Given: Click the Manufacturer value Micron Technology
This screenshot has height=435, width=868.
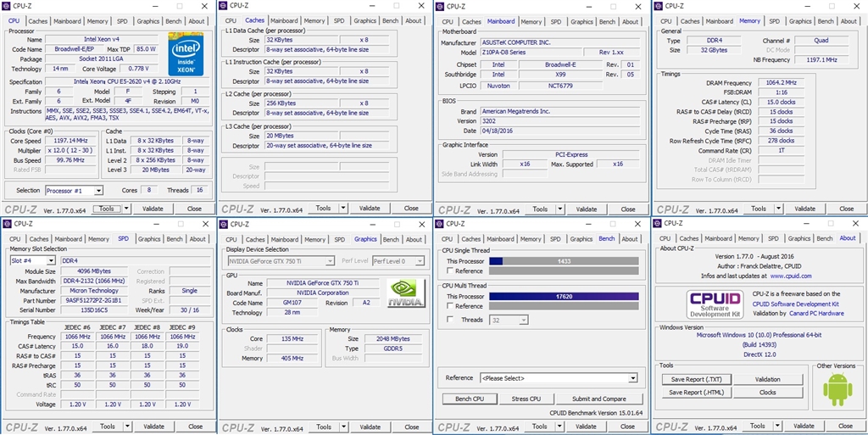Looking at the screenshot, I should [96, 291].
